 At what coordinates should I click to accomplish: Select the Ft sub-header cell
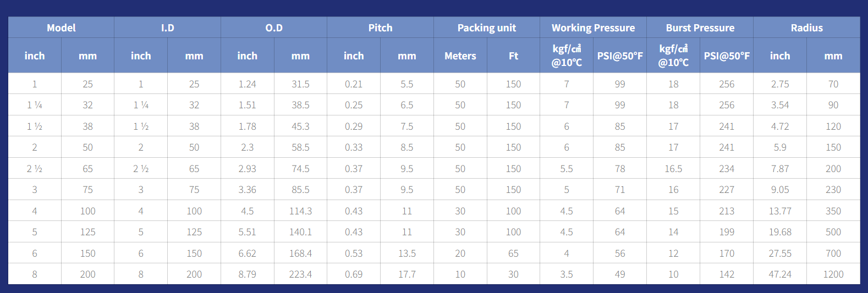[514, 56]
